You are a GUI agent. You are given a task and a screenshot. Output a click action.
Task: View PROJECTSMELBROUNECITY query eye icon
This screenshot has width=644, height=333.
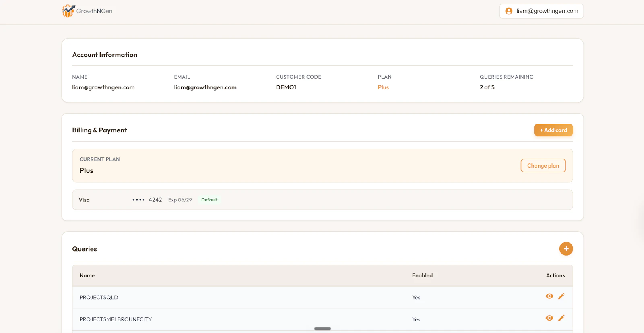pos(549,318)
